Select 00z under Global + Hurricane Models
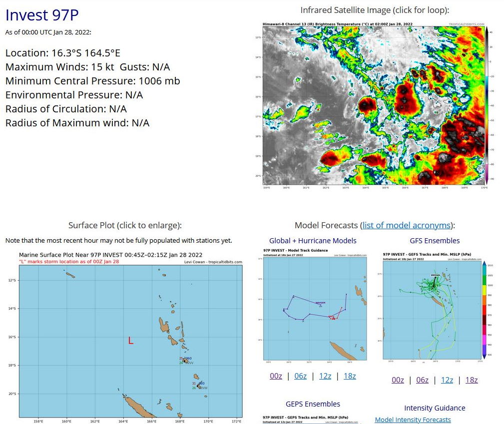This screenshot has height=424, width=504. tap(276, 376)
